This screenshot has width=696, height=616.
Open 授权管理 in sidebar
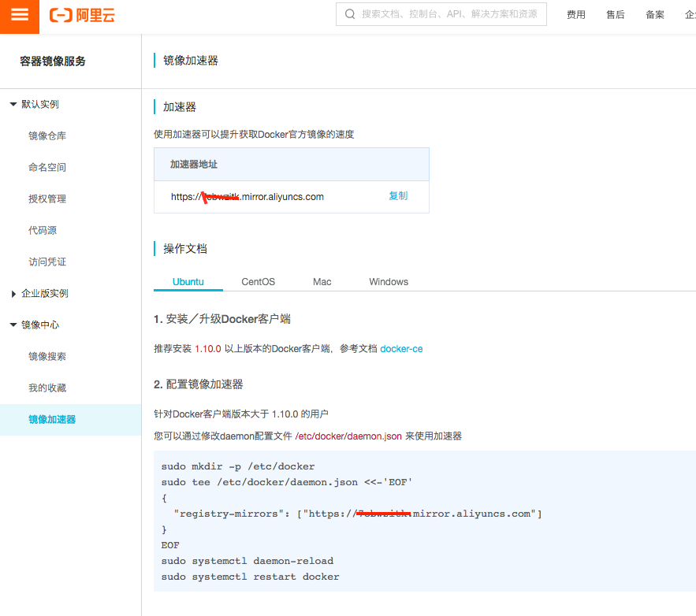click(47, 199)
